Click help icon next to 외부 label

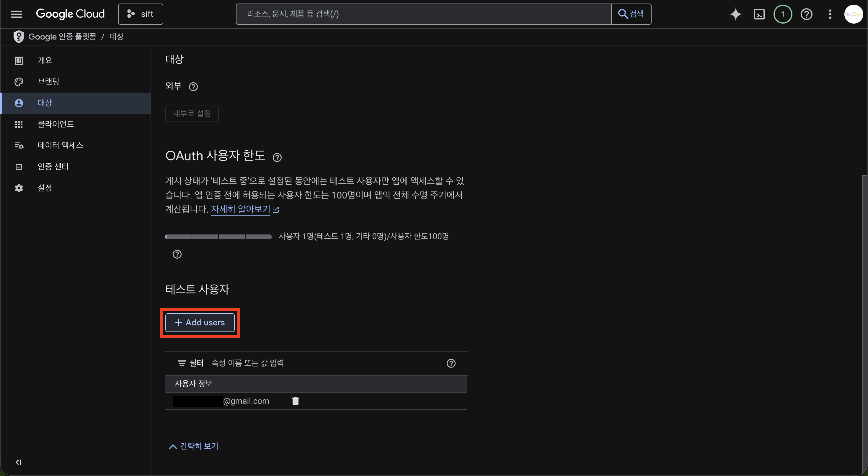click(193, 87)
